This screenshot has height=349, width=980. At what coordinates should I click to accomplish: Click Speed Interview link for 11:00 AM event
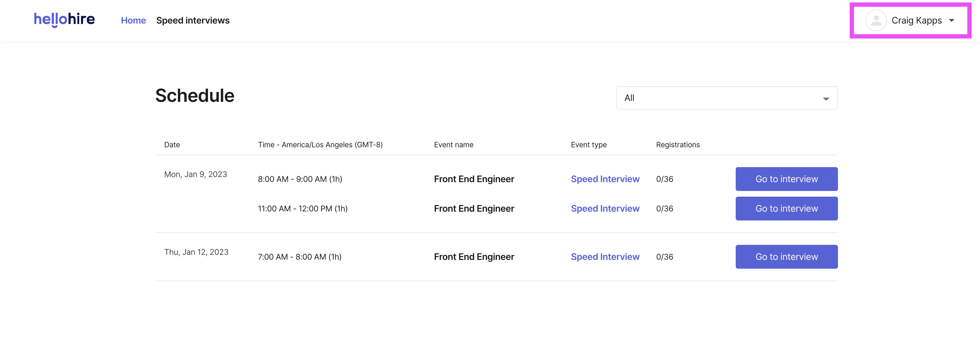click(604, 209)
